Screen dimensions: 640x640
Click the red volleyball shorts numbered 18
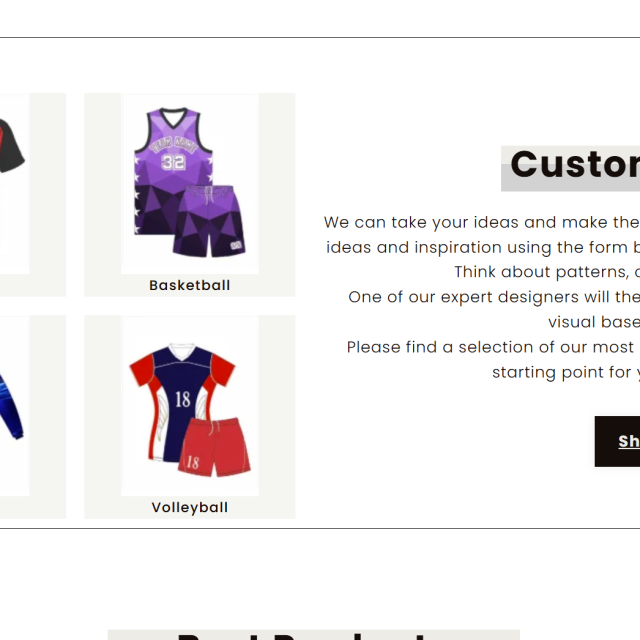215,447
